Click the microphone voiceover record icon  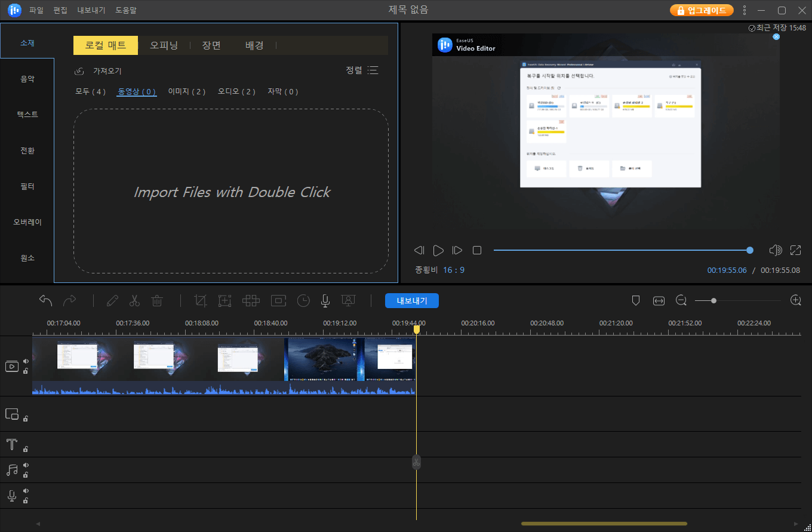[325, 300]
